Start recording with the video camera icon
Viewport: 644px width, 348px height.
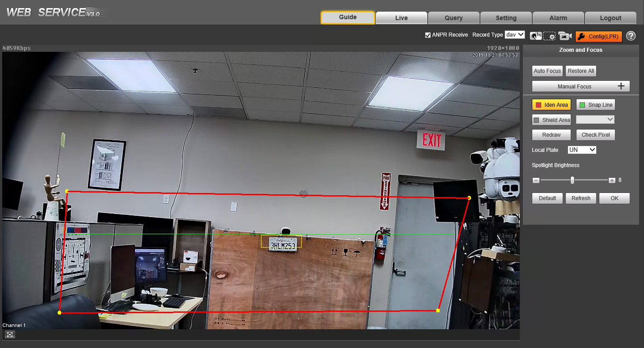pyautogui.click(x=565, y=36)
